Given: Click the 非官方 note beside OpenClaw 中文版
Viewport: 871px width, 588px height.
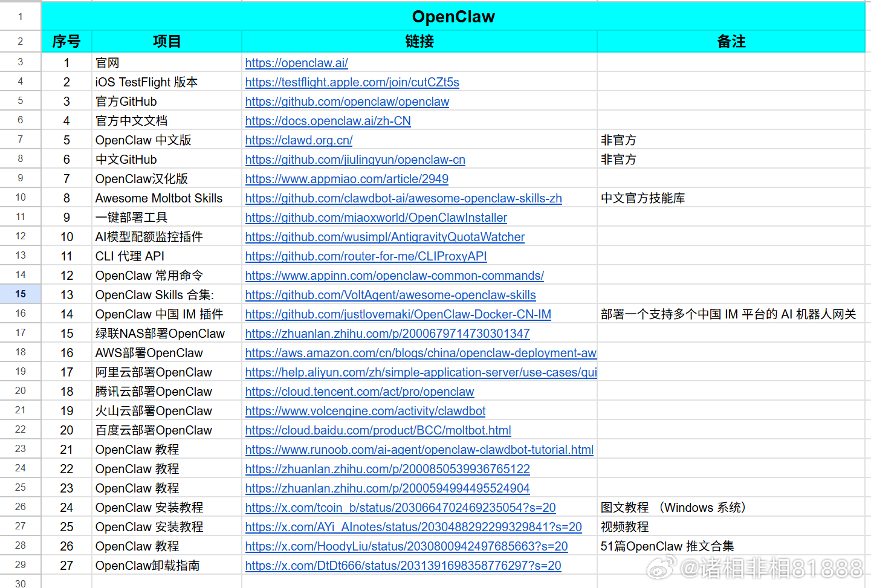Looking at the screenshot, I should point(731,140).
